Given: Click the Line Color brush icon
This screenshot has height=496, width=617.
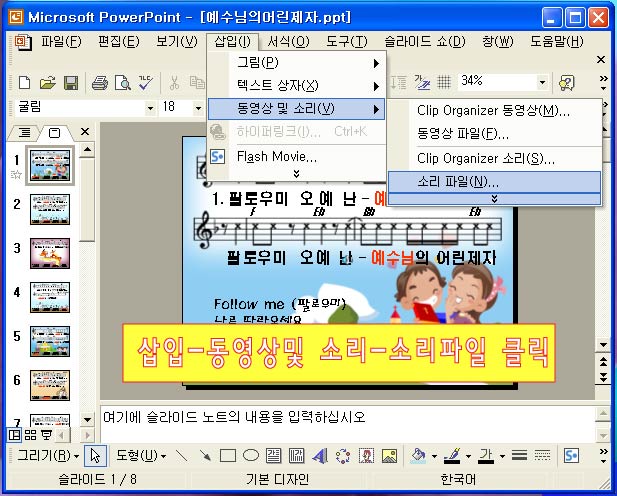Looking at the screenshot, I should [x=453, y=456].
